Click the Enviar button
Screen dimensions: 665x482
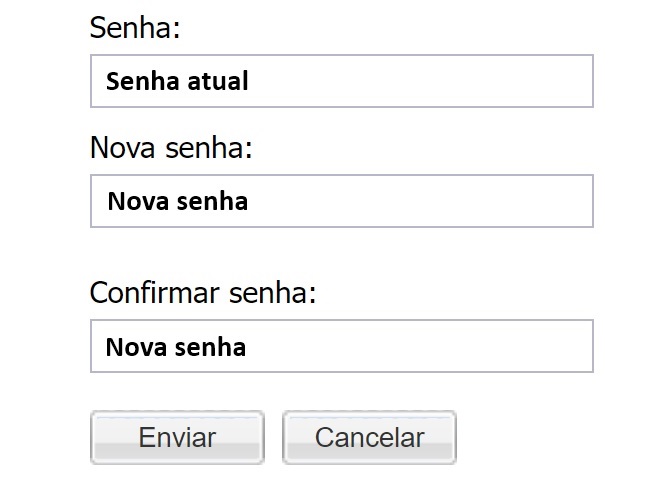[x=177, y=437]
